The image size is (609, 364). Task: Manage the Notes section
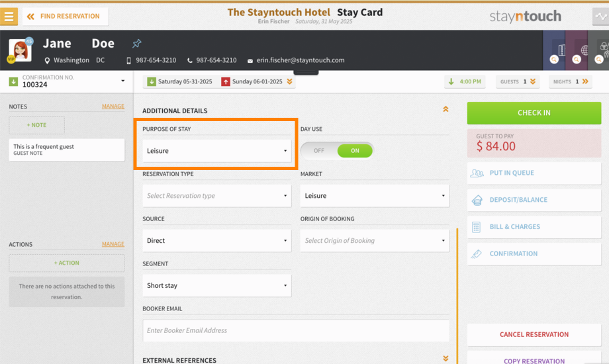(x=113, y=106)
